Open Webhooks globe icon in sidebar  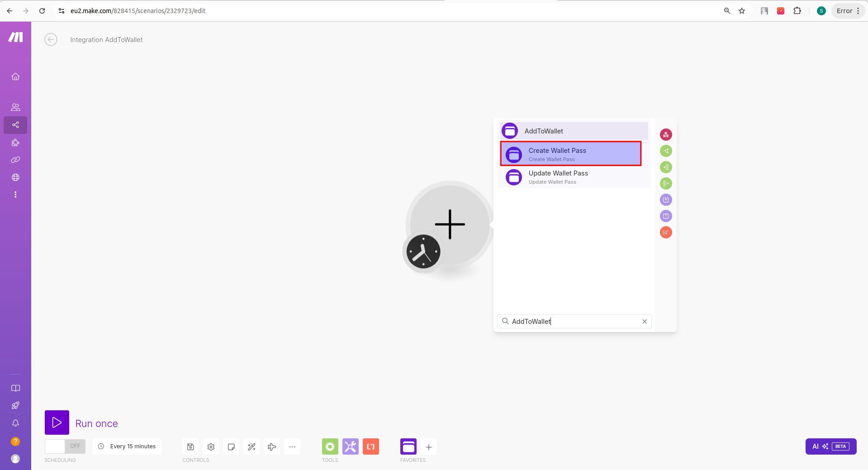[15, 177]
